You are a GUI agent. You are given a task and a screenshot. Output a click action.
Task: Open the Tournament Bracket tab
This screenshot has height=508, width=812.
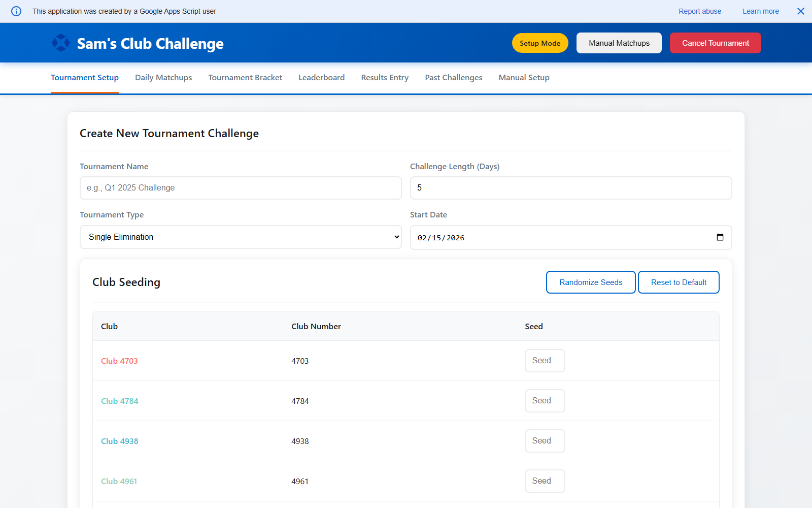pos(245,78)
